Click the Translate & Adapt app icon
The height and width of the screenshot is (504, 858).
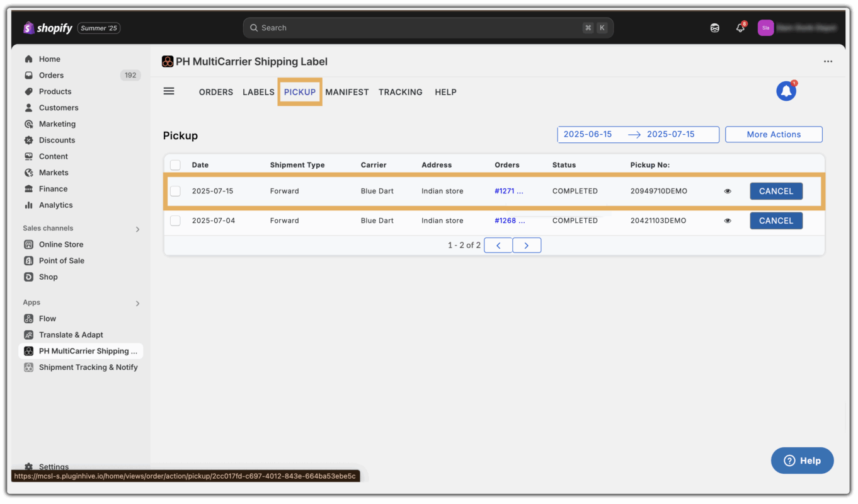click(x=28, y=335)
